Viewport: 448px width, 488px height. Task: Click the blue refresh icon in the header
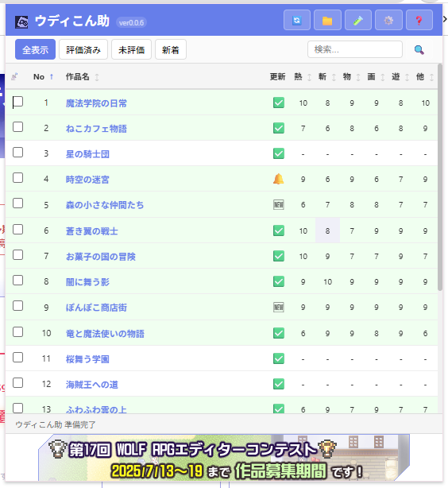(x=297, y=20)
